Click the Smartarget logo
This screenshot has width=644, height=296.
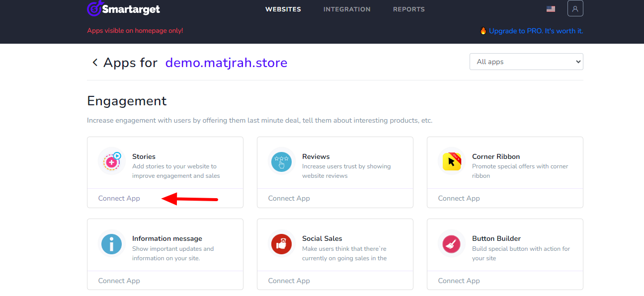point(123,8)
